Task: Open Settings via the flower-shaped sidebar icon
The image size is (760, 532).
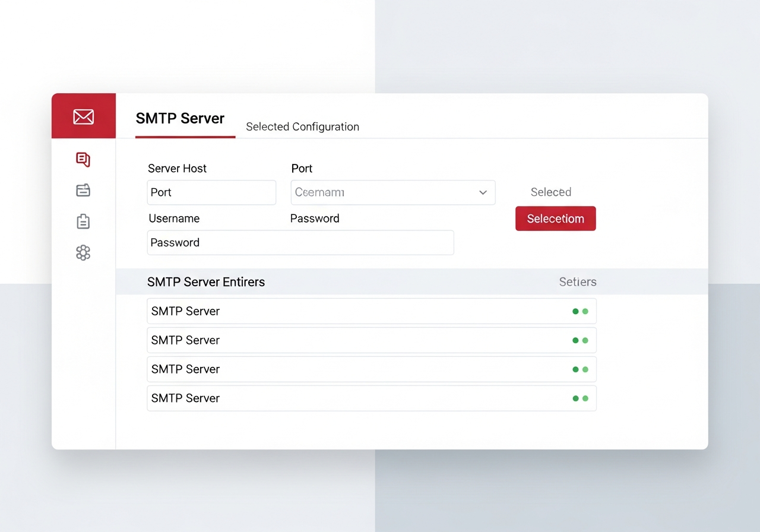Action: (83, 253)
